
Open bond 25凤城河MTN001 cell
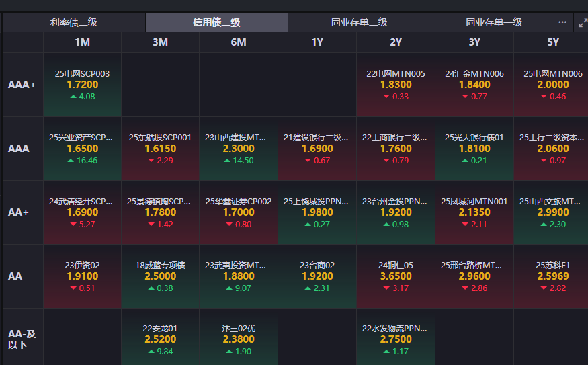[x=474, y=212]
